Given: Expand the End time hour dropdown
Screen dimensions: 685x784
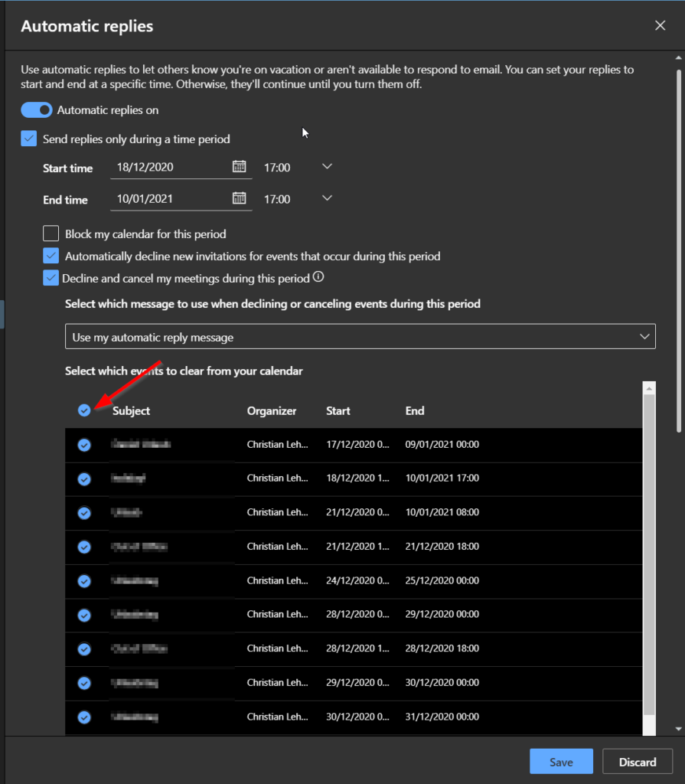Looking at the screenshot, I should (327, 198).
